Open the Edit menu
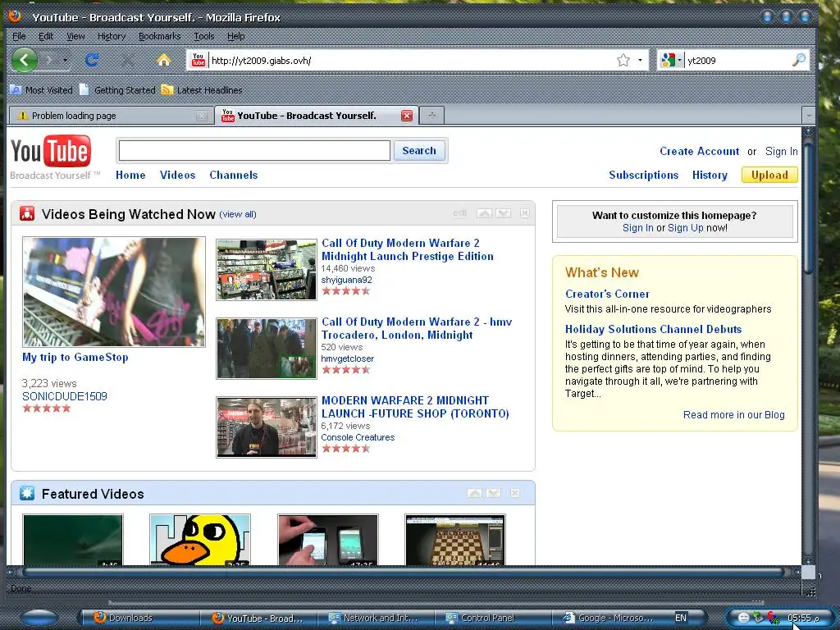Viewport: 840px width, 630px height. click(46, 36)
